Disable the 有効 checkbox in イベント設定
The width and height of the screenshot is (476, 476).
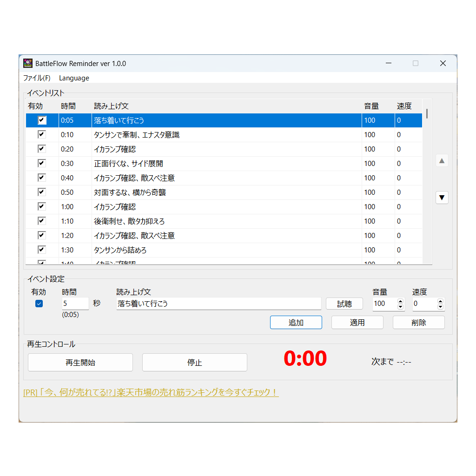point(39,304)
